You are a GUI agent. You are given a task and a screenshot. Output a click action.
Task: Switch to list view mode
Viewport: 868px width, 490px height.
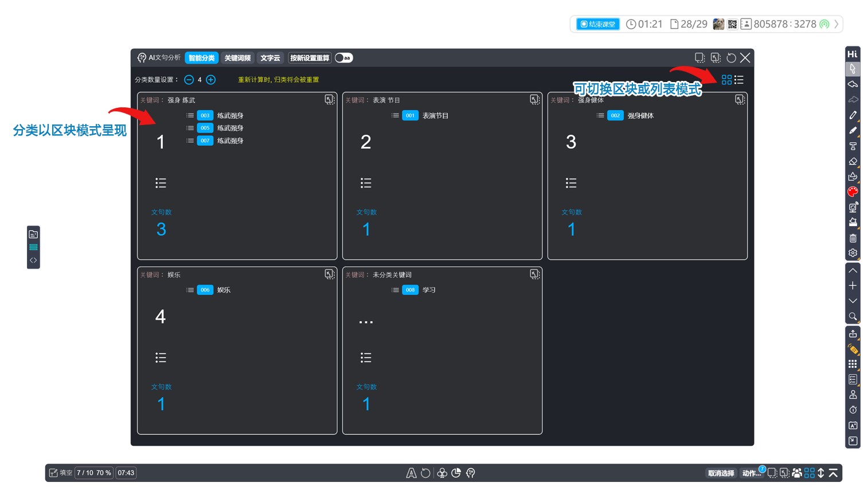(x=739, y=80)
